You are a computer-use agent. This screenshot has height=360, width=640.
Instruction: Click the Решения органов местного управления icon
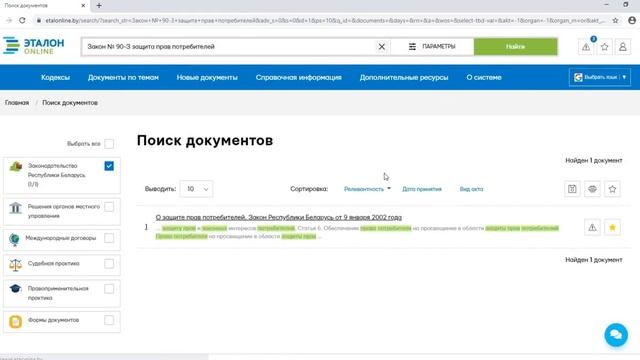point(16,208)
